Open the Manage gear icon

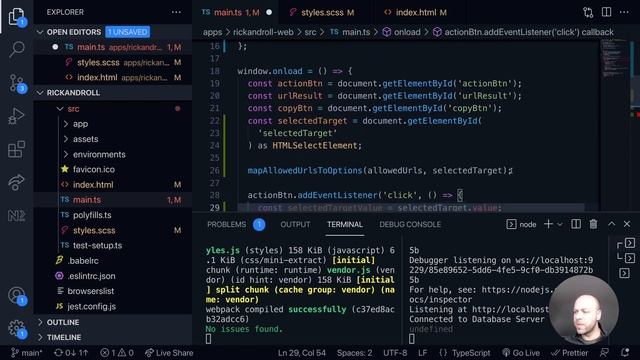16,328
